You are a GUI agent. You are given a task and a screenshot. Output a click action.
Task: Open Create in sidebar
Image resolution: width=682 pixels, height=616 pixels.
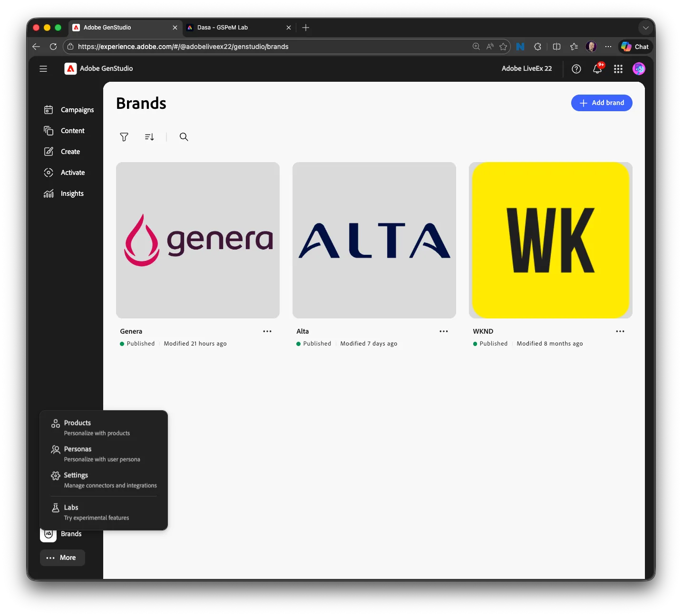62,152
